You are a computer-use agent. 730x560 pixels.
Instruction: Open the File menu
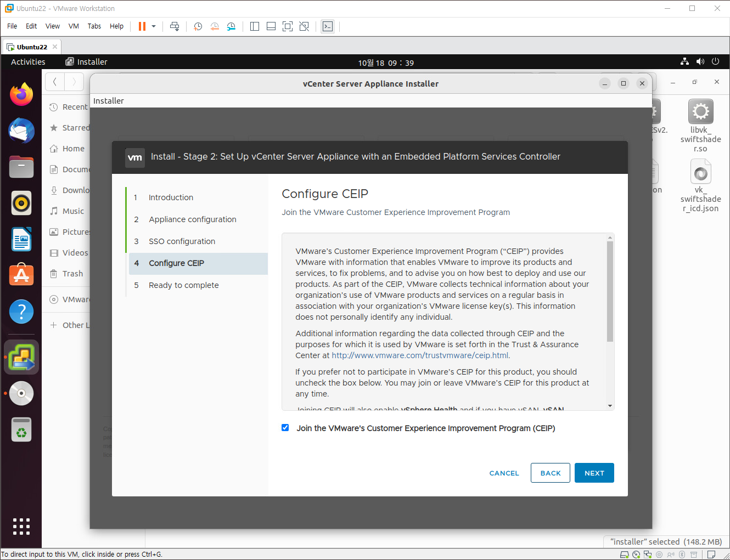[x=12, y=26]
